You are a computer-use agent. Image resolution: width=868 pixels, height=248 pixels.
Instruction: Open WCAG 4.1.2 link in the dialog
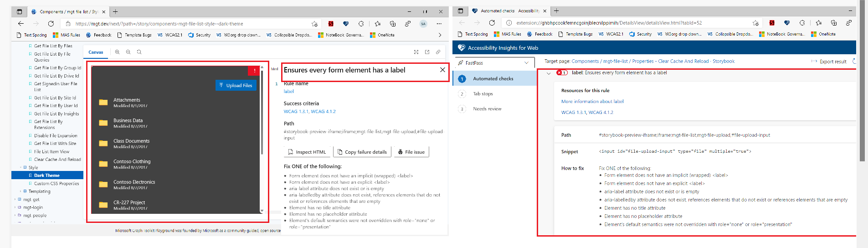tap(324, 111)
